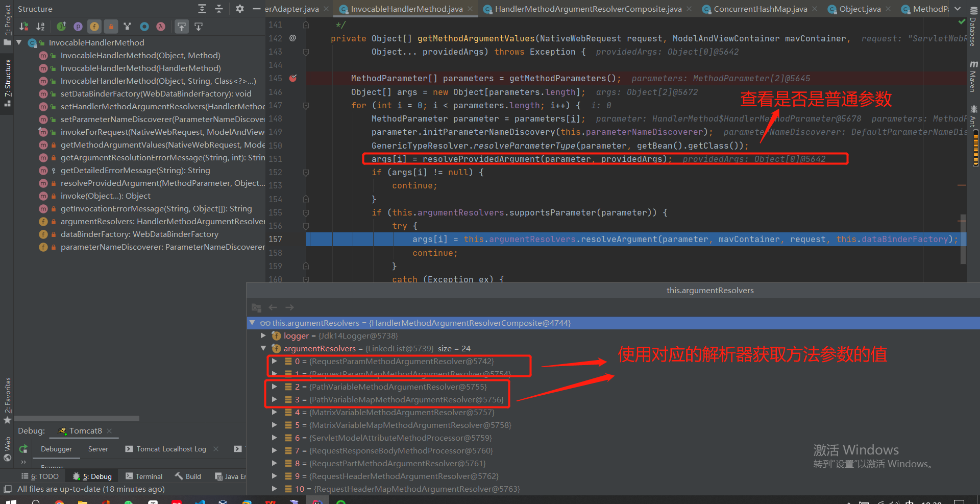
Task: Click the popup's first toolbar icon
Action: click(257, 307)
